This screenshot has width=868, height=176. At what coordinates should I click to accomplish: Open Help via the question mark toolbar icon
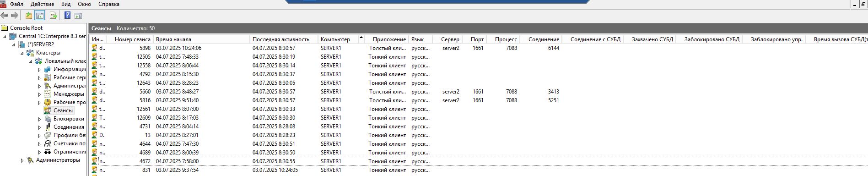click(x=67, y=16)
